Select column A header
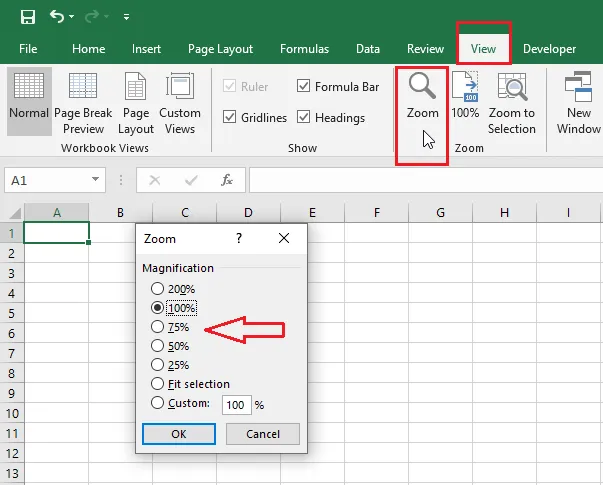The width and height of the screenshot is (603, 485). pos(57,212)
